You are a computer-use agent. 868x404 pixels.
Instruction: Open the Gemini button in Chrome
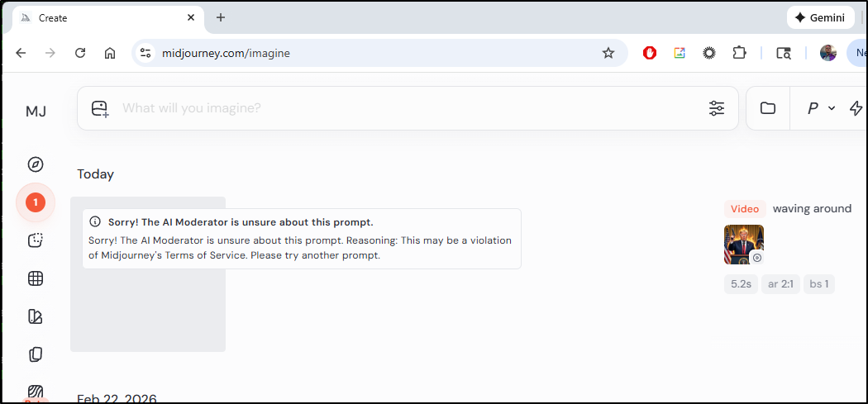[x=820, y=17]
